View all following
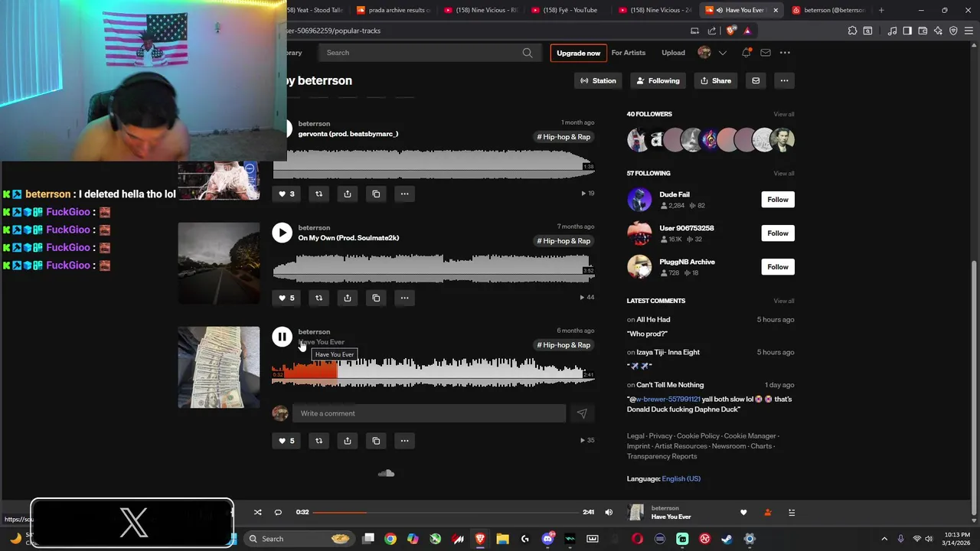The image size is (980, 551). point(783,173)
